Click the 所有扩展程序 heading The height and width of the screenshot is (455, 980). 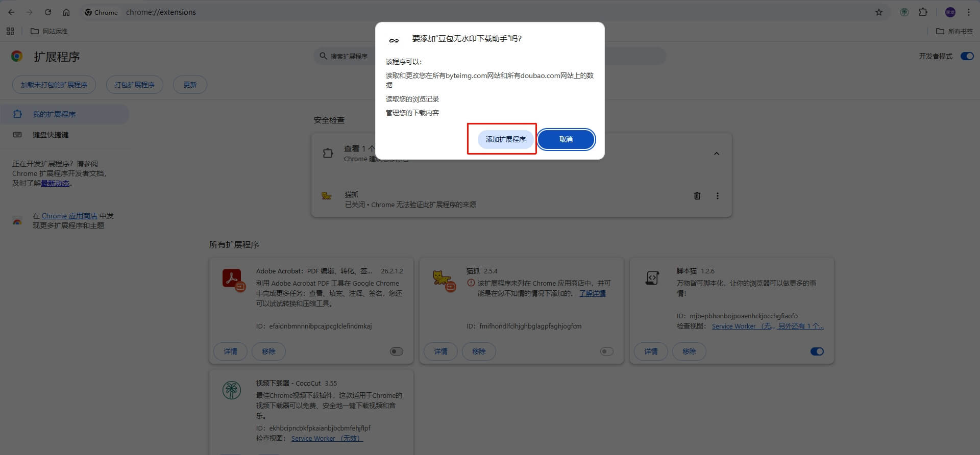click(234, 244)
